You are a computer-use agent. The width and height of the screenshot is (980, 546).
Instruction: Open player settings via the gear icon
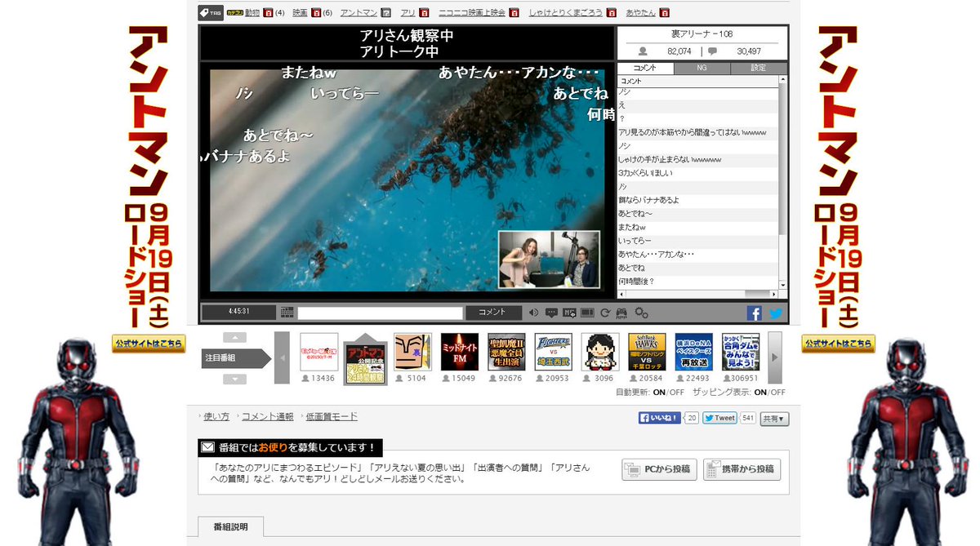(639, 312)
